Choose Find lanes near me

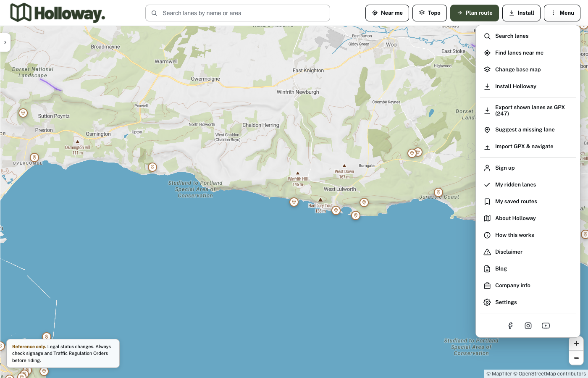528,53
